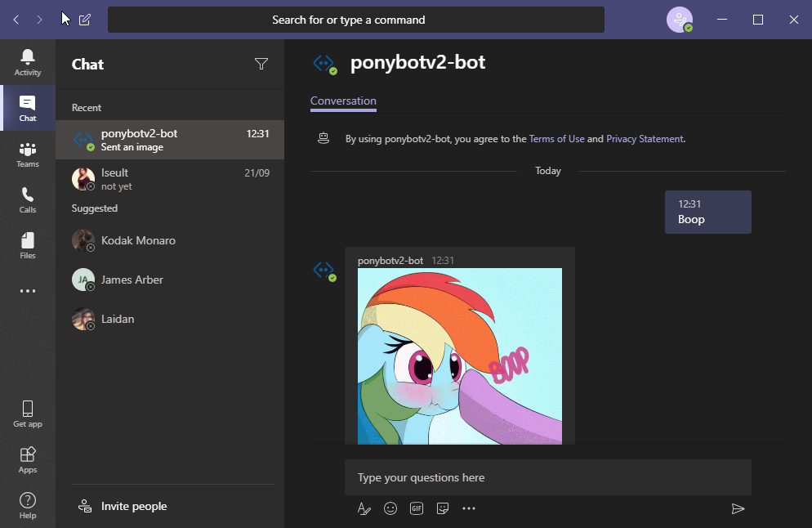Click the bot icon beside the terms notice

point(323,138)
